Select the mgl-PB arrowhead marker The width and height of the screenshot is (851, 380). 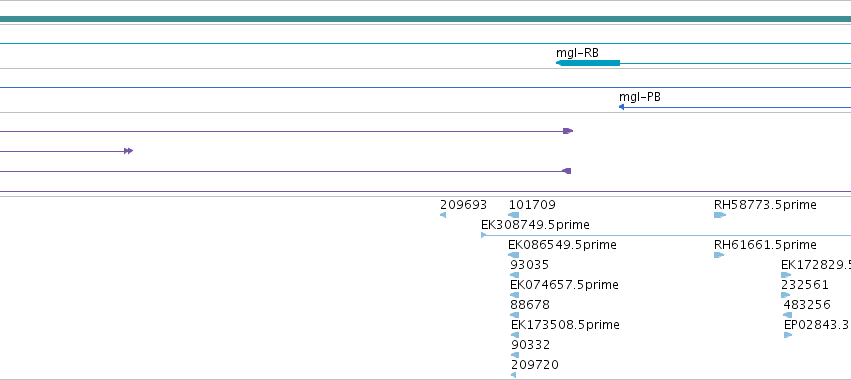621,107
